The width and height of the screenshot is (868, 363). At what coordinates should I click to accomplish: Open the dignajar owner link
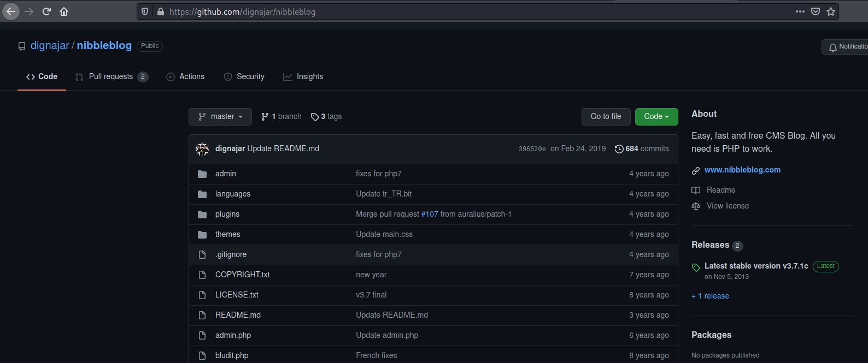click(50, 45)
